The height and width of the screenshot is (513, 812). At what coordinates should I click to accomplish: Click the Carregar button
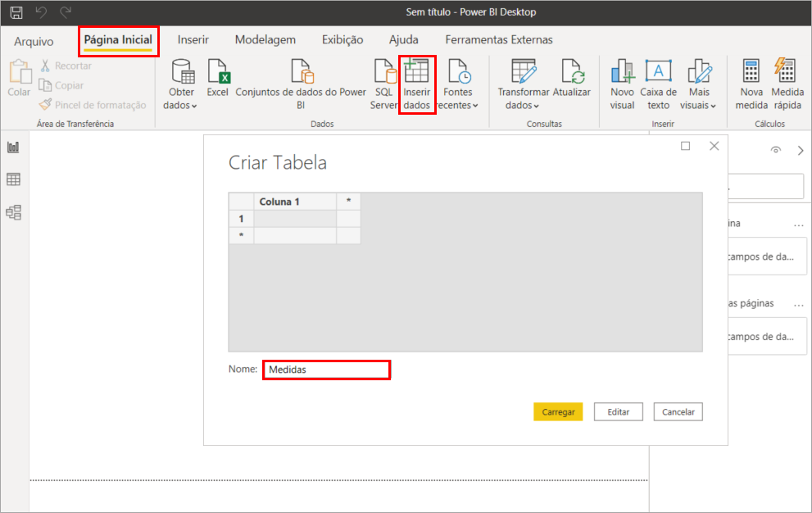(x=558, y=412)
